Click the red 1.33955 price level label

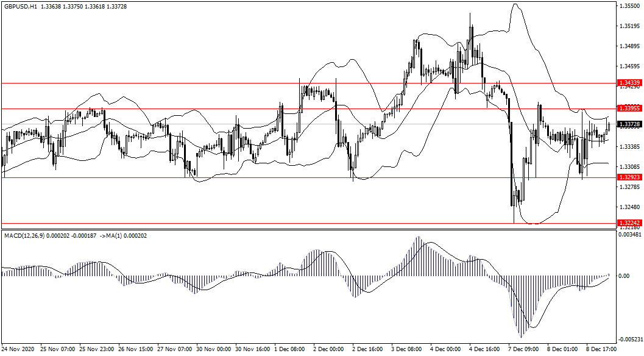(x=629, y=108)
